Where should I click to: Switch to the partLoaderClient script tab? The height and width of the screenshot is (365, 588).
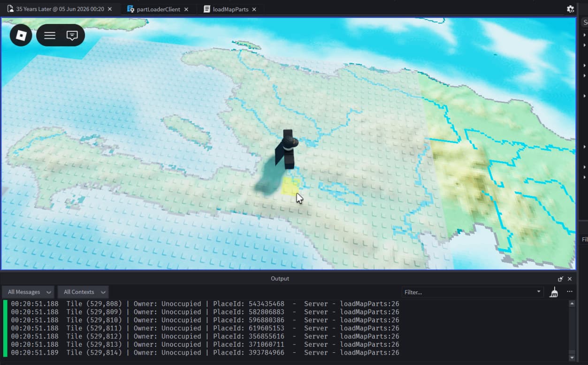159,9
